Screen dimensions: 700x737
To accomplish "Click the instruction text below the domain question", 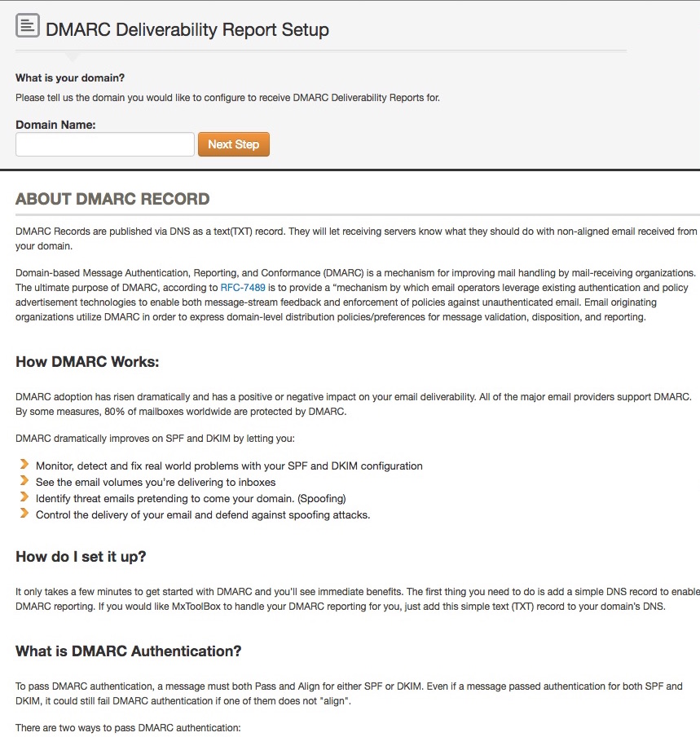I will coord(227,97).
